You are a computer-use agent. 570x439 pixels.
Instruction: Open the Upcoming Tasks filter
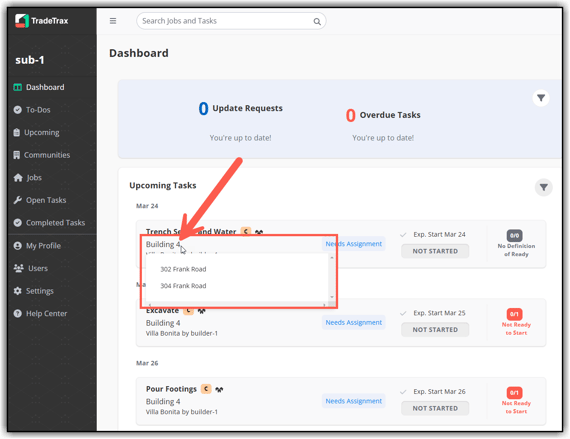pyautogui.click(x=543, y=188)
